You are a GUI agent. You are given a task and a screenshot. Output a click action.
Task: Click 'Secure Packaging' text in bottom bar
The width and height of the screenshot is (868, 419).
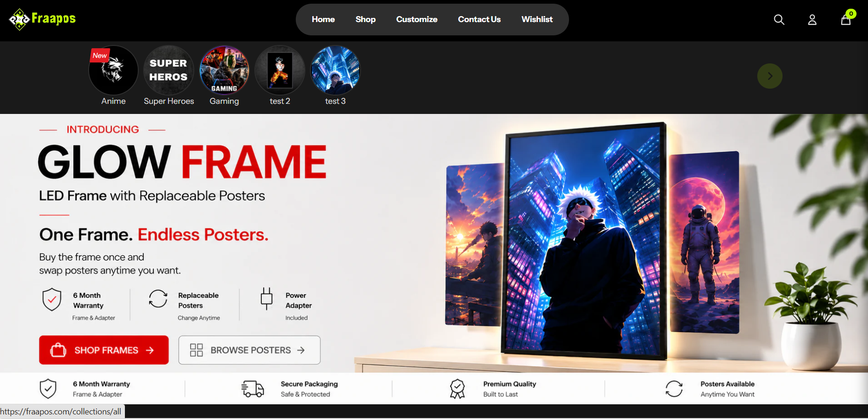pos(309,384)
